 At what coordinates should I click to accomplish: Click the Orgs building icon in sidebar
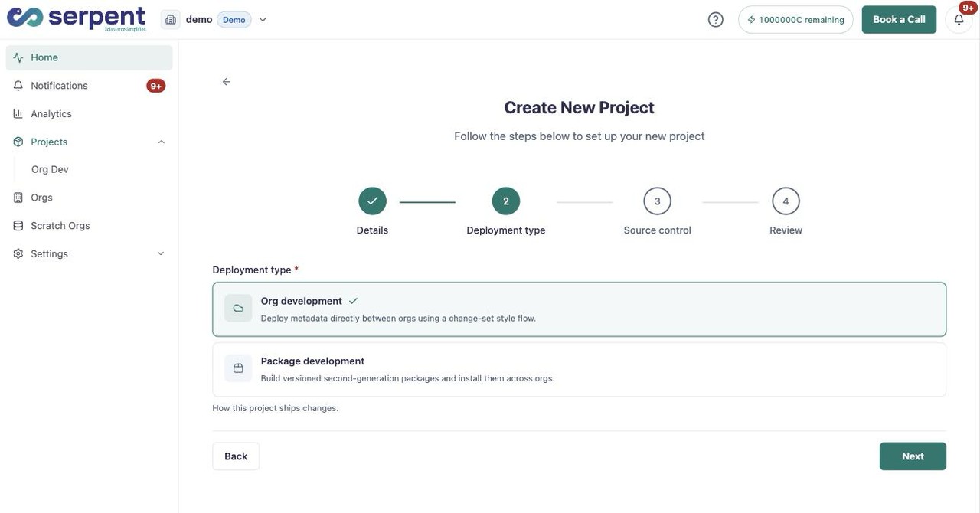tap(18, 198)
